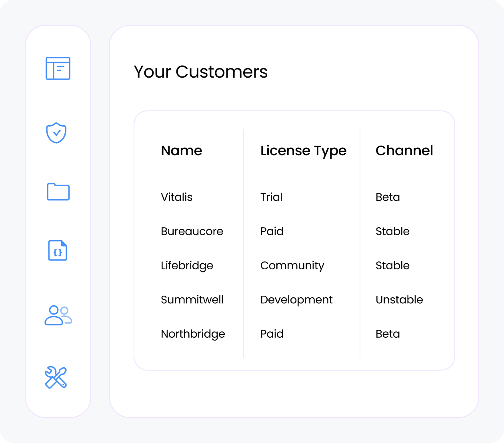Sort by the License Type column header

pyautogui.click(x=303, y=151)
